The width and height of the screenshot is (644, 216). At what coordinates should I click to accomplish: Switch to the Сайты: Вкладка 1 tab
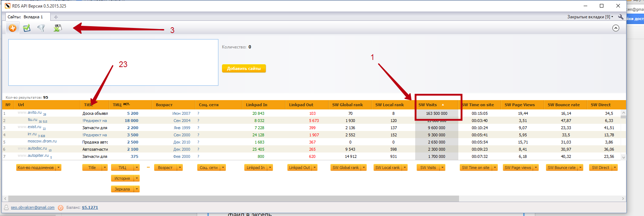26,17
